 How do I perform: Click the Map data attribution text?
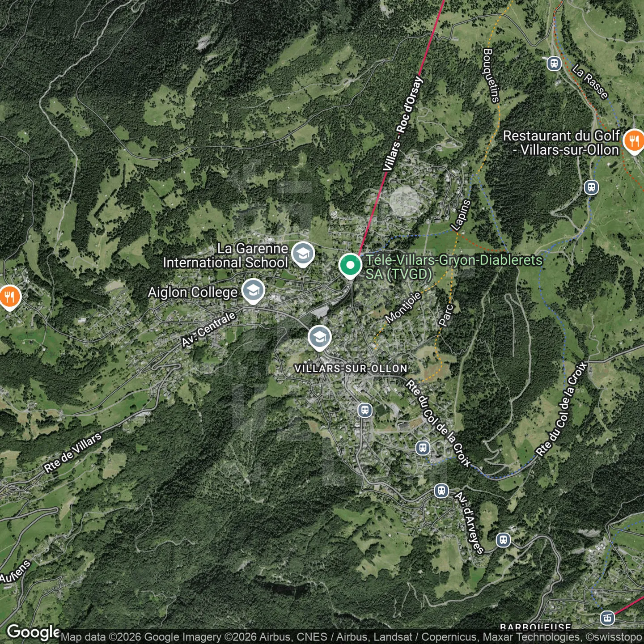(352, 637)
